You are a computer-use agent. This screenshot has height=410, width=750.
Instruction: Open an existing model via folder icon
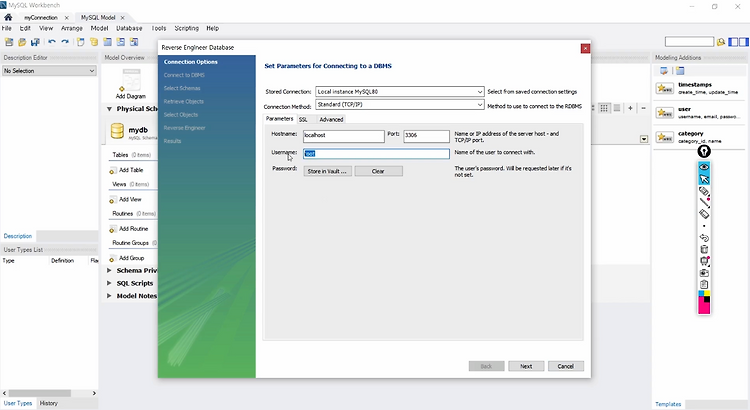pyautogui.click(x=22, y=42)
